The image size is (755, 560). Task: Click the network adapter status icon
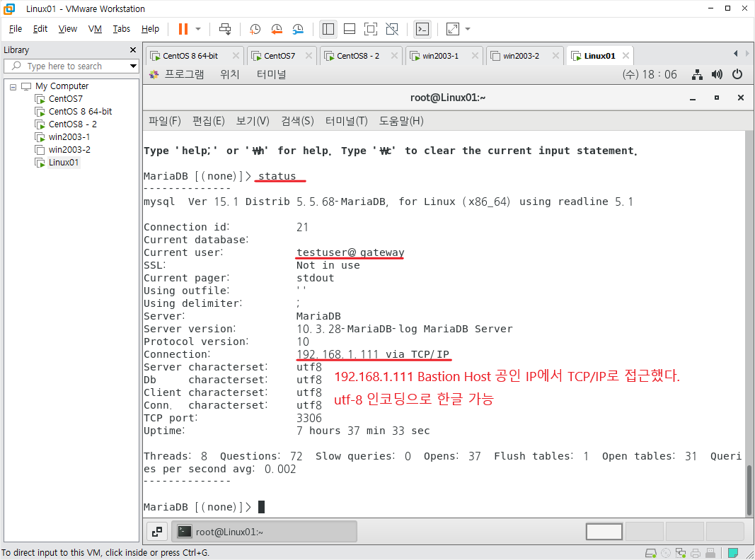click(x=681, y=553)
